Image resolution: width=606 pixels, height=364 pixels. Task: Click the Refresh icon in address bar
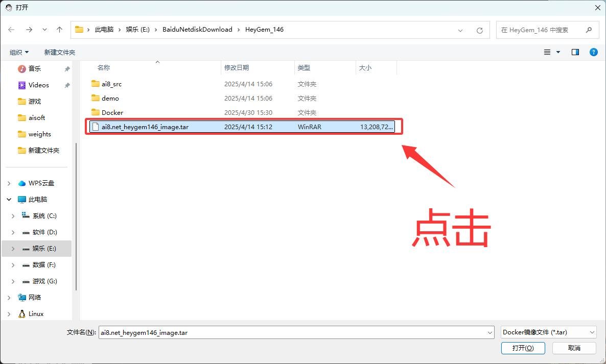479,30
